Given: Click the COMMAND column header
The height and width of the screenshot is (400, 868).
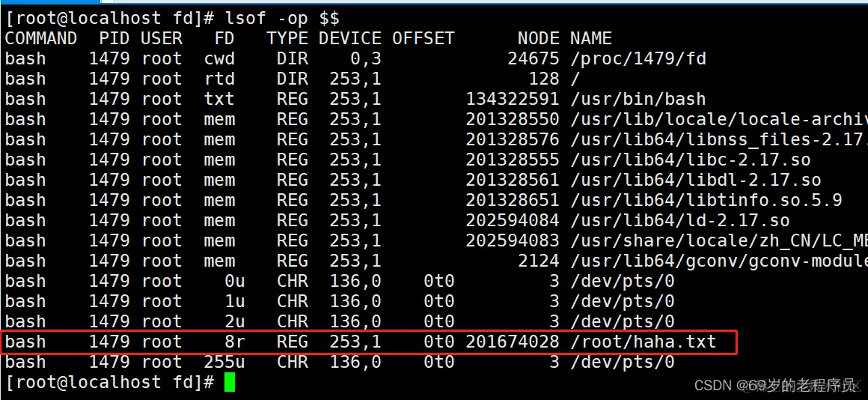Looking at the screenshot, I should [41, 38].
